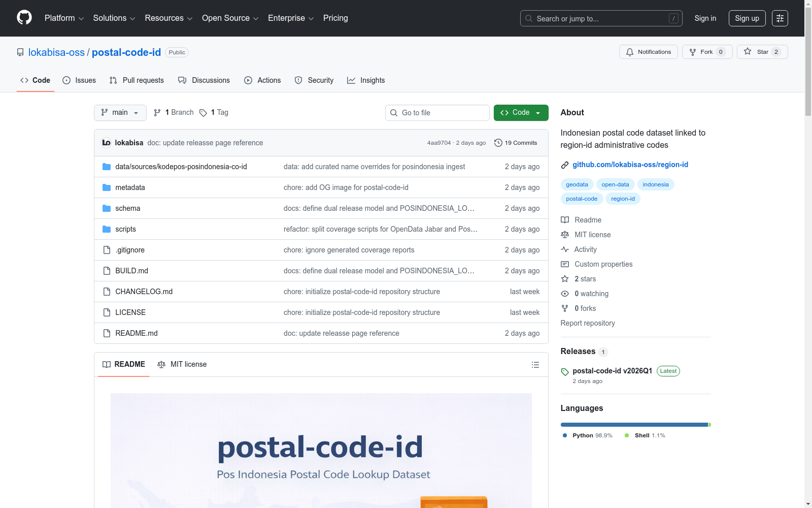Click the LICENSE file icon
This screenshot has height=508, width=812.
(x=107, y=312)
